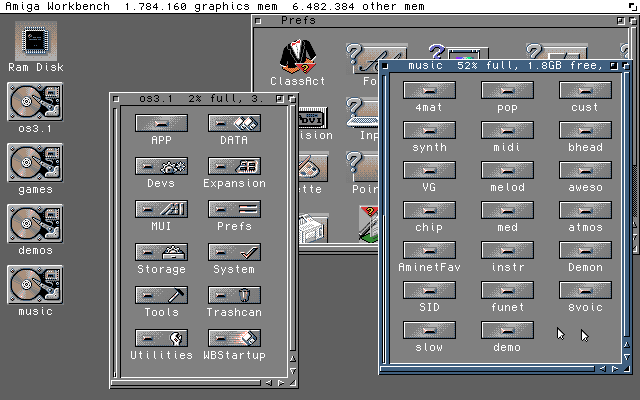Open the APP drawer in os3.1 window

[x=161, y=123]
